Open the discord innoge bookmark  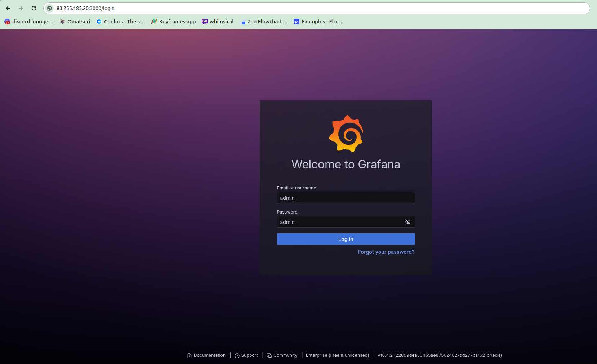coord(29,22)
